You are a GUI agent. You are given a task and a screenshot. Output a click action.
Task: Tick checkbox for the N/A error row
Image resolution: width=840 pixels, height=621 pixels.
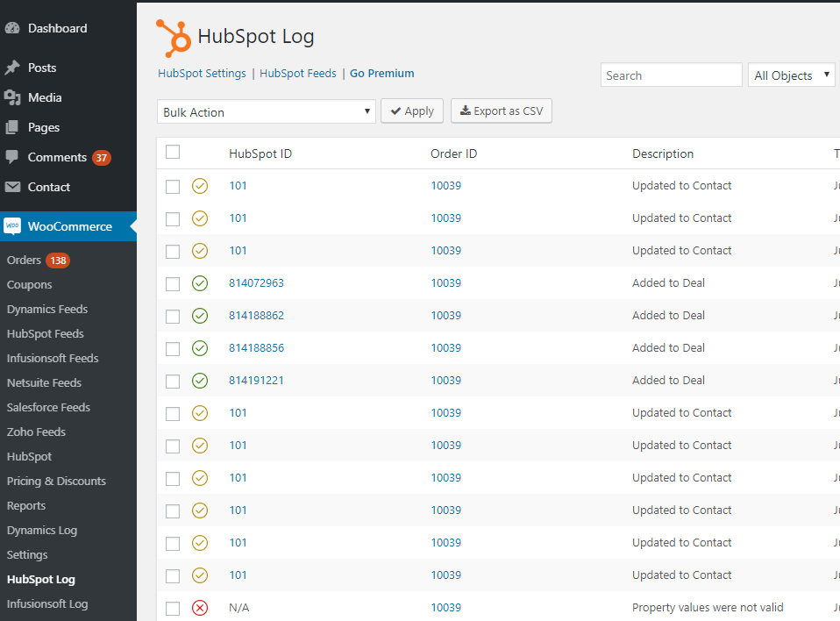pos(173,609)
